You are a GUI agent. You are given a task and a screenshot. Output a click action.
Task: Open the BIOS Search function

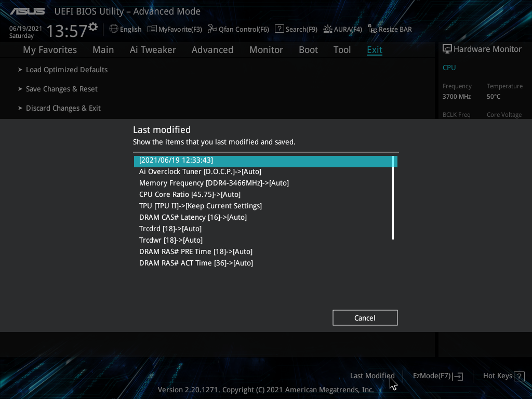296,29
